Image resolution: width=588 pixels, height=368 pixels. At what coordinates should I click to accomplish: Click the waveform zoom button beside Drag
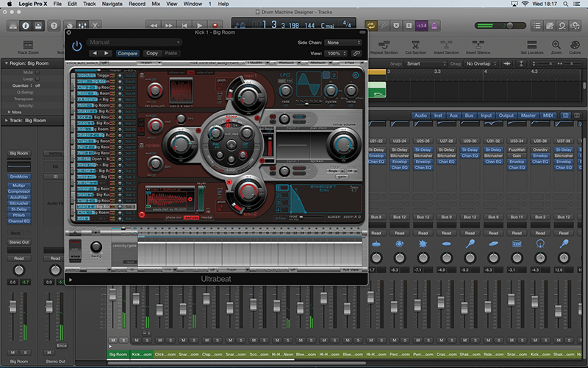click(x=507, y=63)
